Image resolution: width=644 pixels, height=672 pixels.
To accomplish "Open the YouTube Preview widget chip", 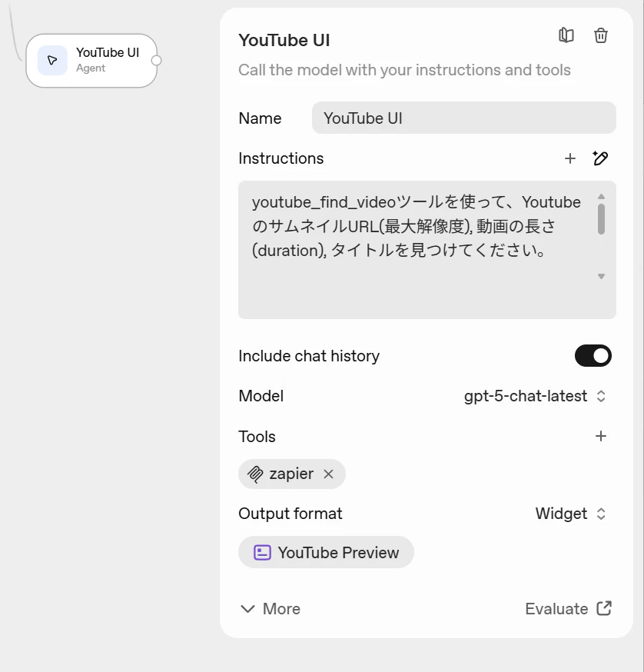I will [326, 552].
